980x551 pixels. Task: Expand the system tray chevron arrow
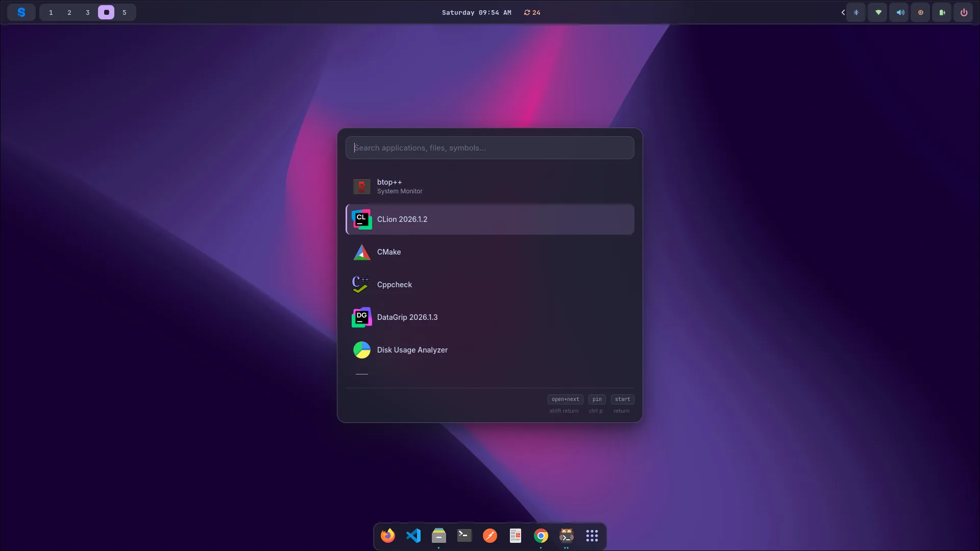click(x=843, y=12)
